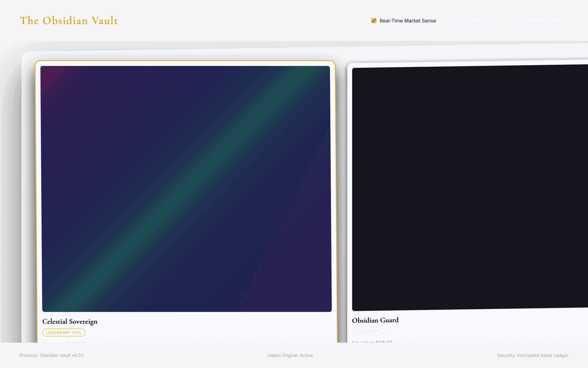Click the Rare Satin rarity badge
The width and height of the screenshot is (588, 368).
click(x=368, y=331)
